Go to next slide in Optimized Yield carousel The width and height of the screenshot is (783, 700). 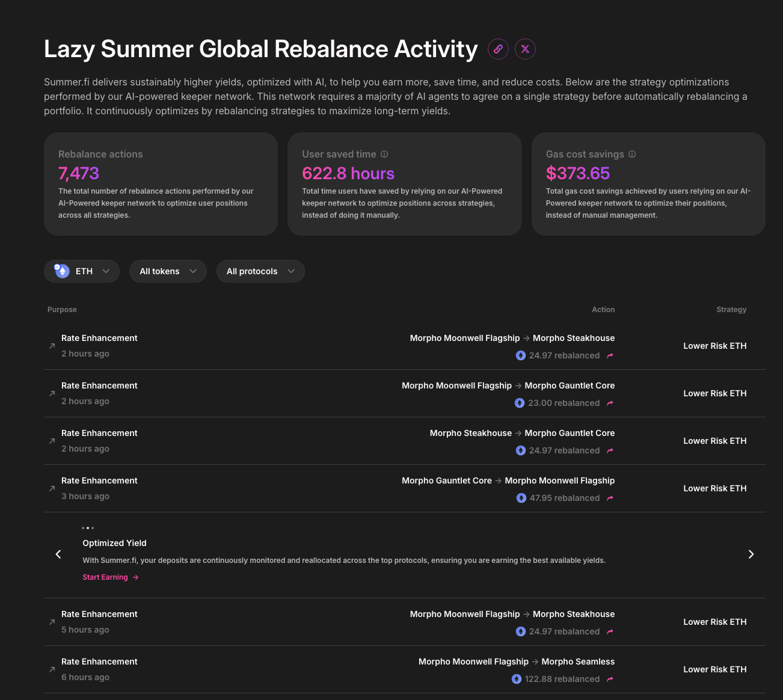click(751, 554)
